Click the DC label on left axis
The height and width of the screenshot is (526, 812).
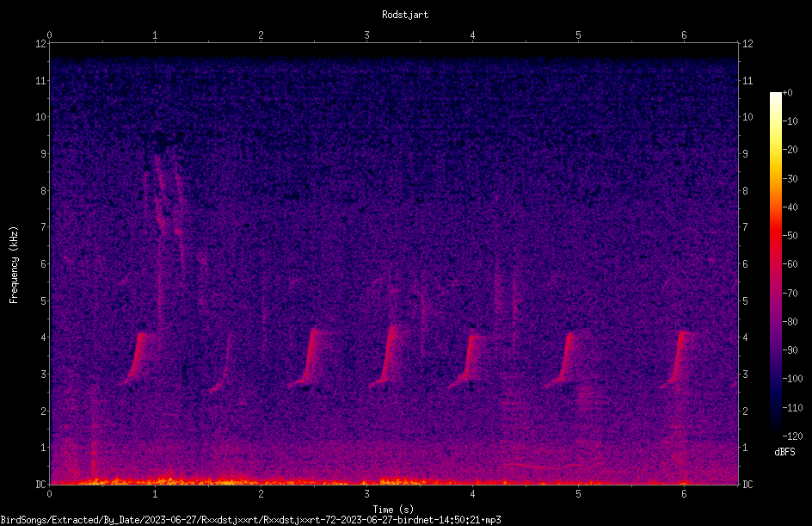(40, 485)
